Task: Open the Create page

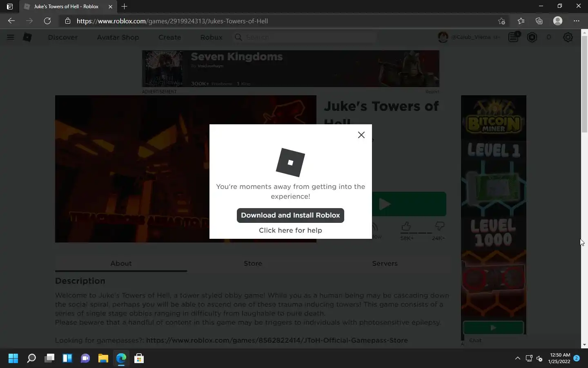Action: tap(169, 37)
